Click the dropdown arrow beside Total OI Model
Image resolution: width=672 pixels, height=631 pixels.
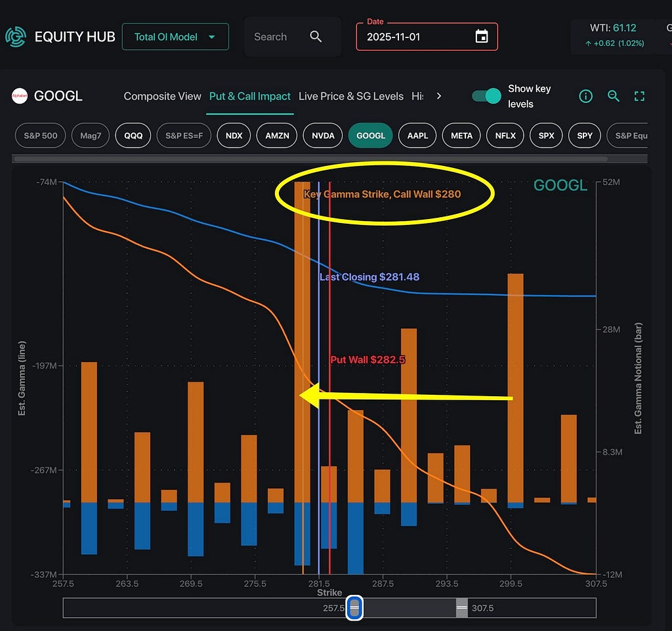click(x=212, y=37)
